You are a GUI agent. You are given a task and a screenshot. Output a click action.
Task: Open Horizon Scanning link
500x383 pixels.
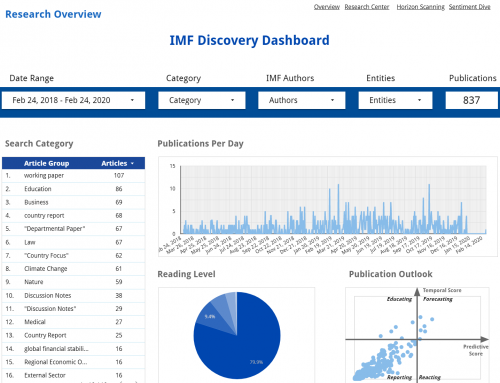420,7
